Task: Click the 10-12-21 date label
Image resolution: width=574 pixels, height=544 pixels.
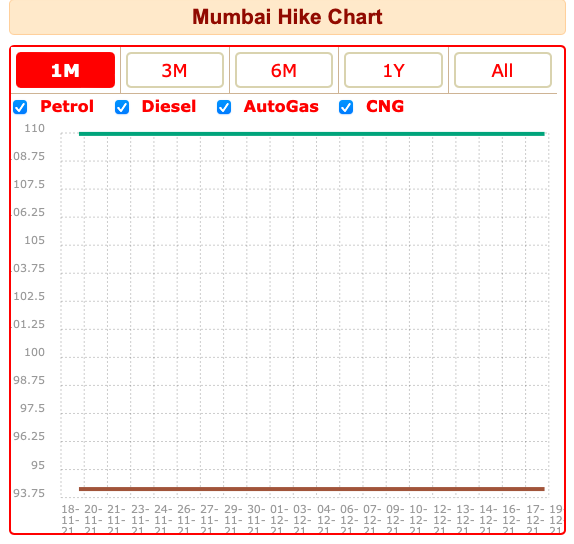Action: (x=418, y=520)
